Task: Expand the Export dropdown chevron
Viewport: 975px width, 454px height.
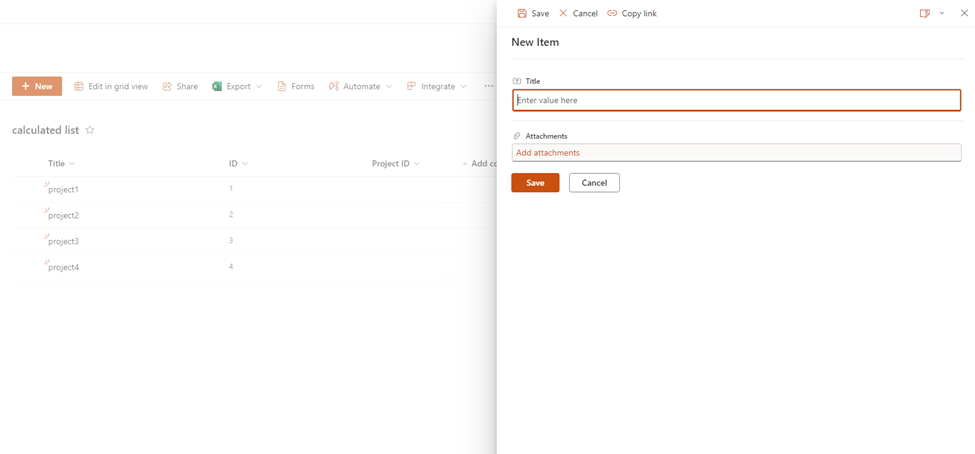Action: (259, 86)
